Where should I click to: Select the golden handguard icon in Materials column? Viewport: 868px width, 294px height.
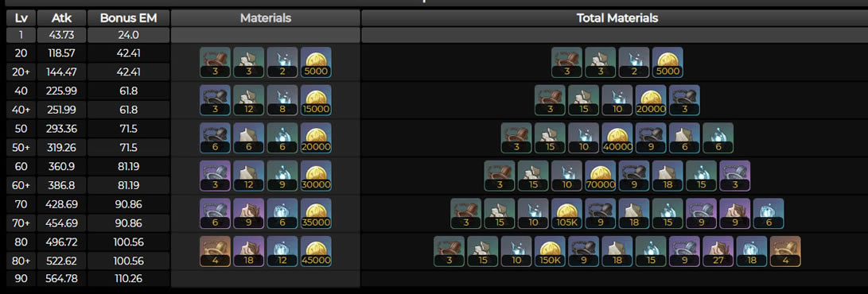pos(215,251)
